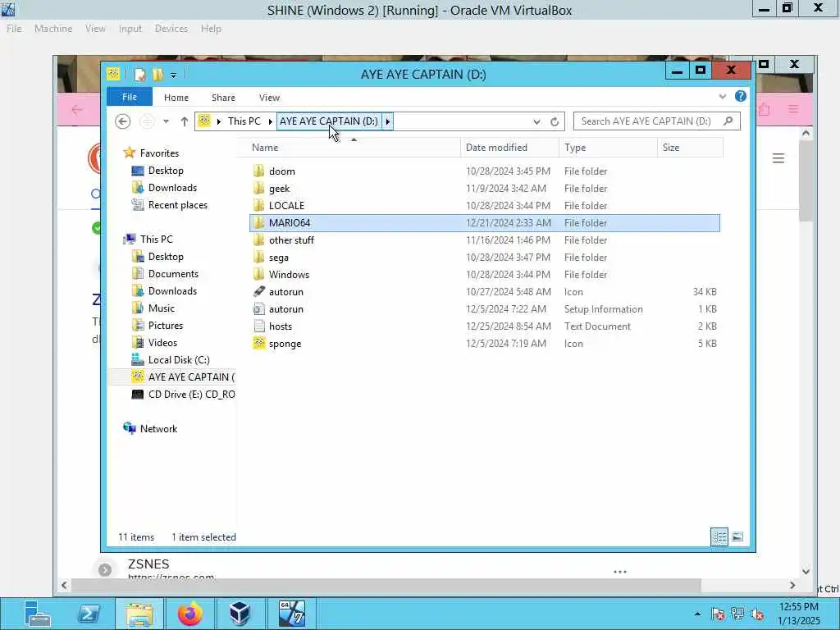Open Firefox from taskbar
The image size is (840, 630).
190,614
